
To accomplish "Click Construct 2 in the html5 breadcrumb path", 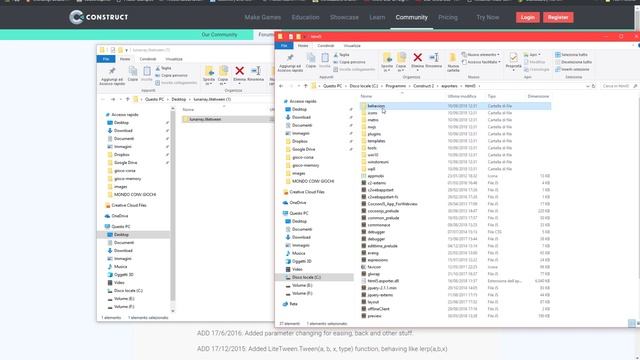I will click(423, 86).
